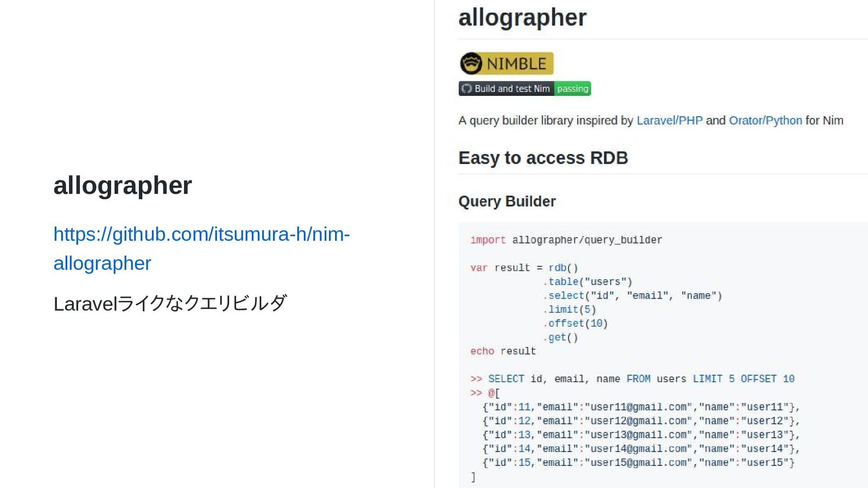Screen dimensions: 868x488
Task: Click the Build and test Nim badge label
Action: pos(512,89)
